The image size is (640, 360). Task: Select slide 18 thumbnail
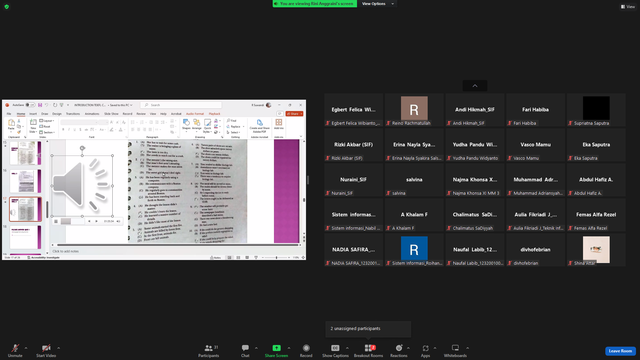tap(25, 237)
